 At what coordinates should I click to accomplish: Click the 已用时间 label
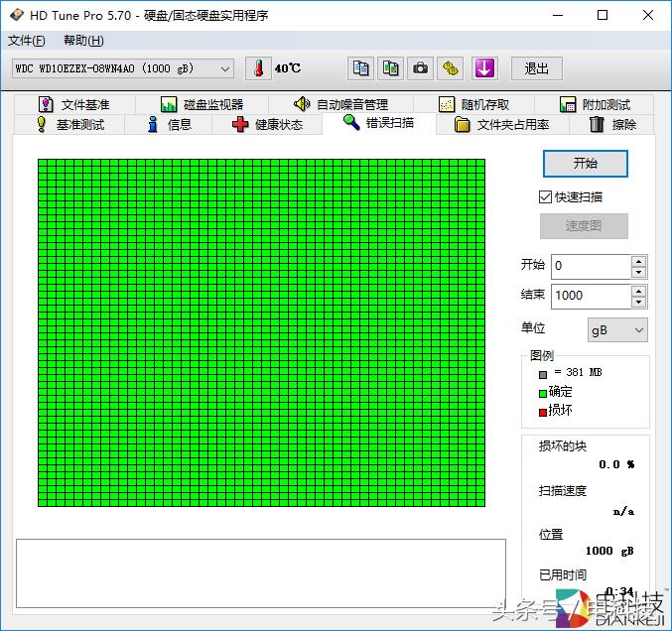pyautogui.click(x=562, y=574)
